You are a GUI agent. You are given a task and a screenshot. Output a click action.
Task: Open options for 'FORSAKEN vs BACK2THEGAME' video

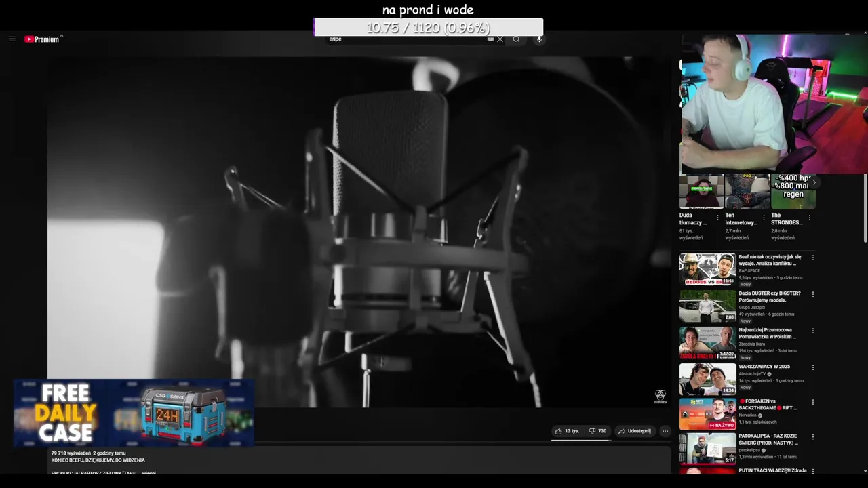(813, 402)
